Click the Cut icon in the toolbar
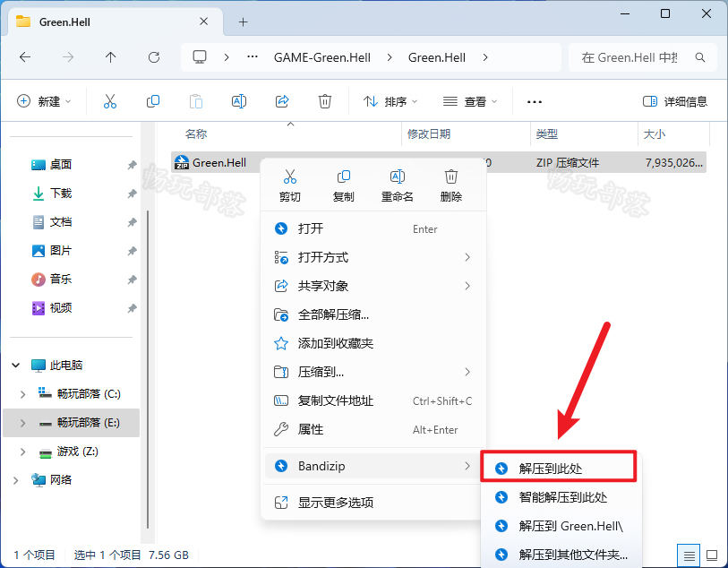This screenshot has height=568, width=728. point(110,101)
